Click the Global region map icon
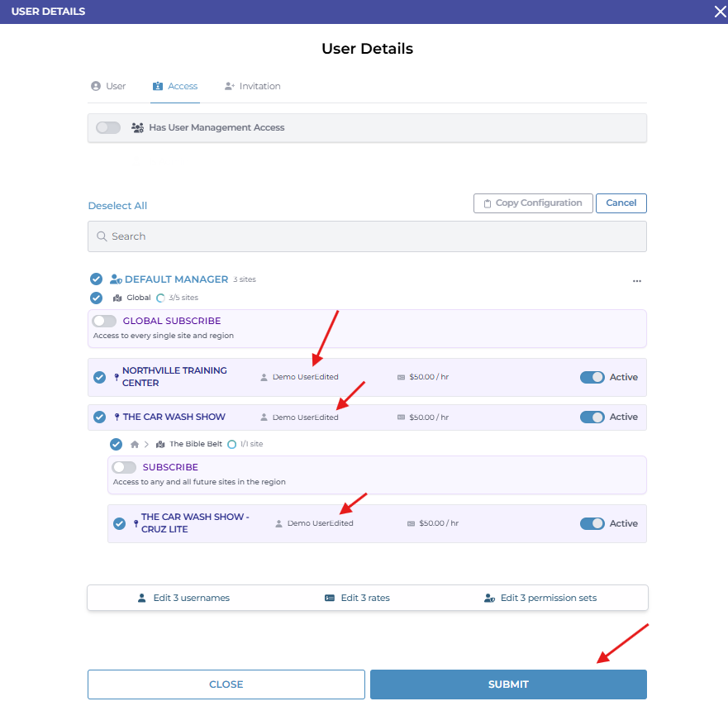 pyautogui.click(x=117, y=298)
